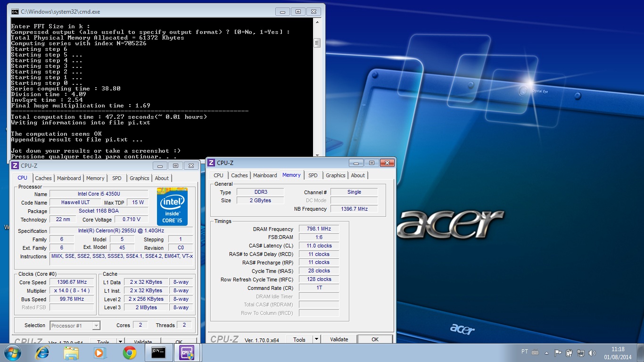This screenshot has height=362, width=644.
Task: Click the on-screen keyboard icon in the tray
Action: click(x=536, y=352)
